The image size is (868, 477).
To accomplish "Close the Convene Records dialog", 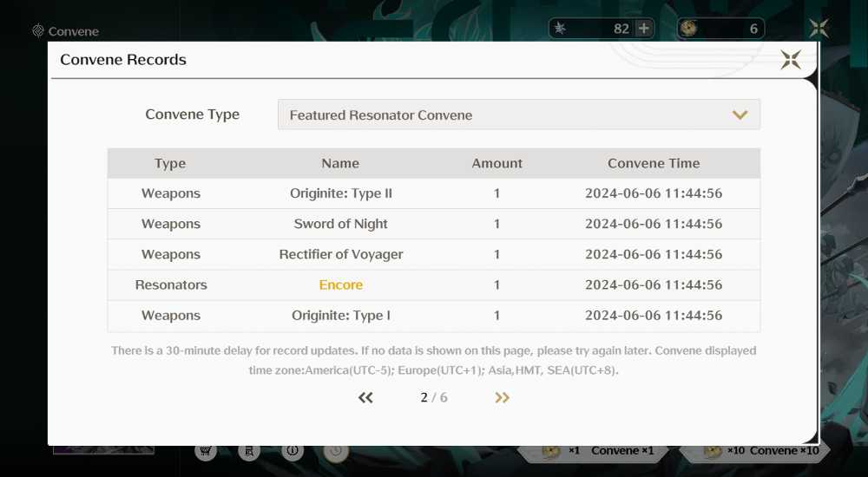I will pyautogui.click(x=791, y=59).
